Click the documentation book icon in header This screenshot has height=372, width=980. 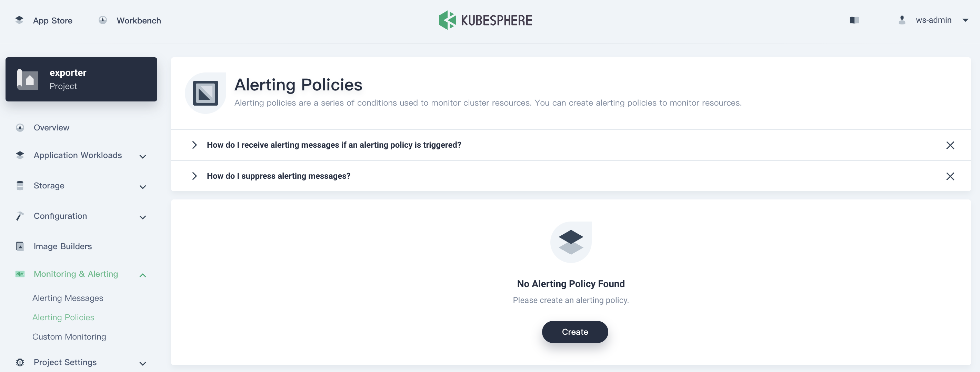click(854, 20)
